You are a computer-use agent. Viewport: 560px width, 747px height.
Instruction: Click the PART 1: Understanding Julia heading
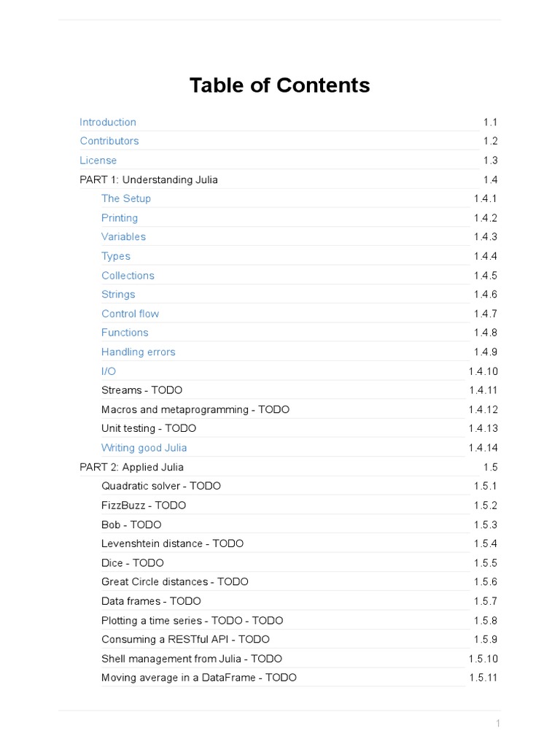tap(149, 179)
